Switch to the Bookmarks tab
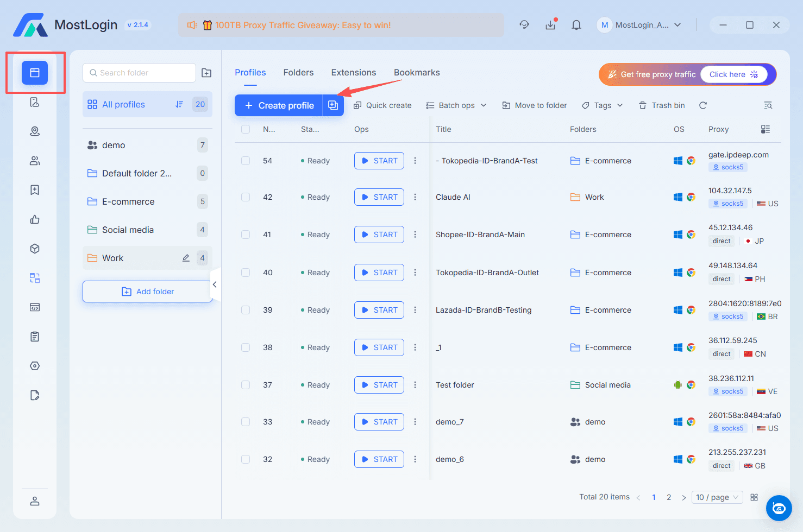803x532 pixels. point(417,73)
